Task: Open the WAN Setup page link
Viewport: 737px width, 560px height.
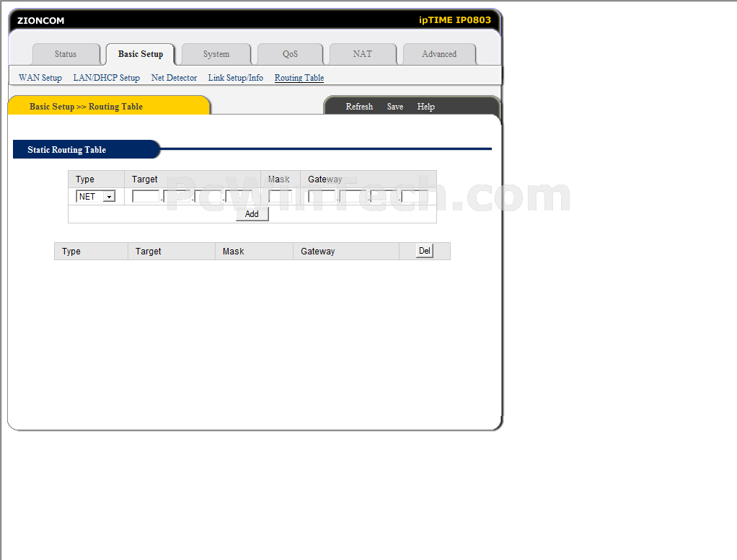Action: point(40,78)
